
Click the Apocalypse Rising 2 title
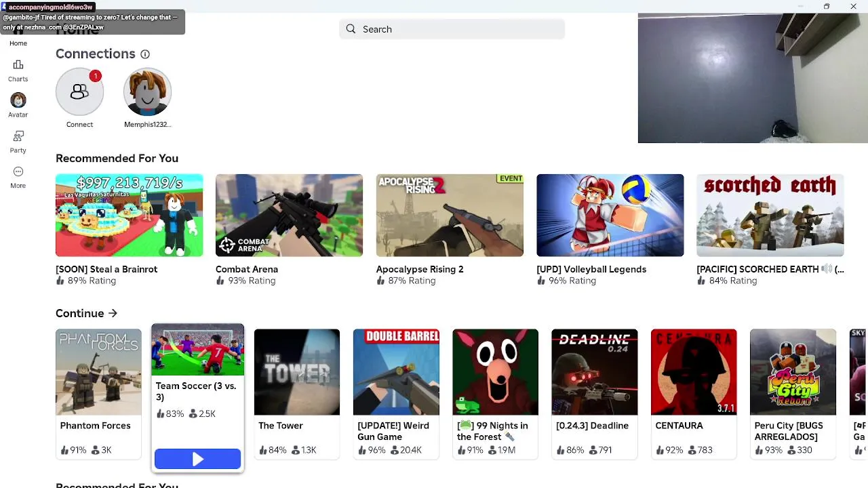click(420, 269)
